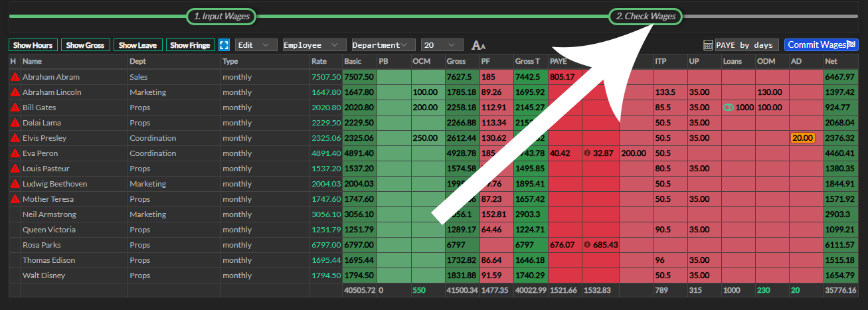Open the Employee sort dropdown
The image size is (868, 310).
(x=314, y=45)
